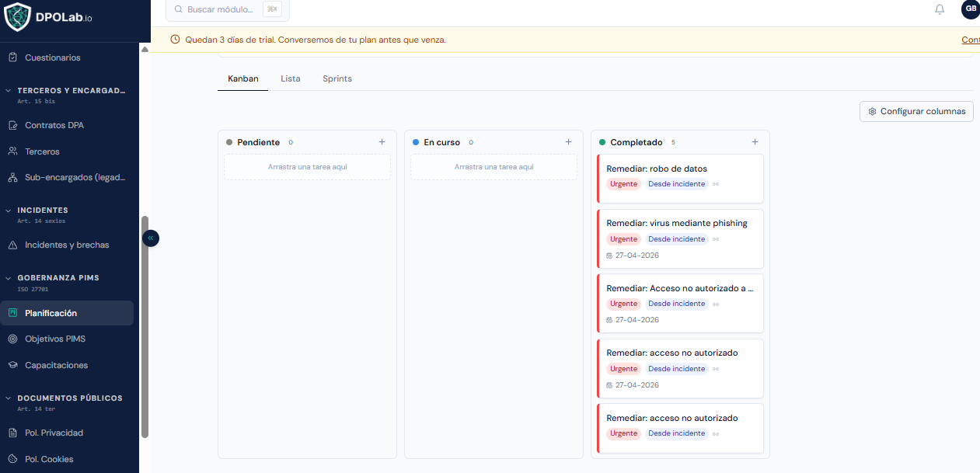The width and height of the screenshot is (980, 473).
Task: Click the trial banner link at right
Action: click(971, 40)
